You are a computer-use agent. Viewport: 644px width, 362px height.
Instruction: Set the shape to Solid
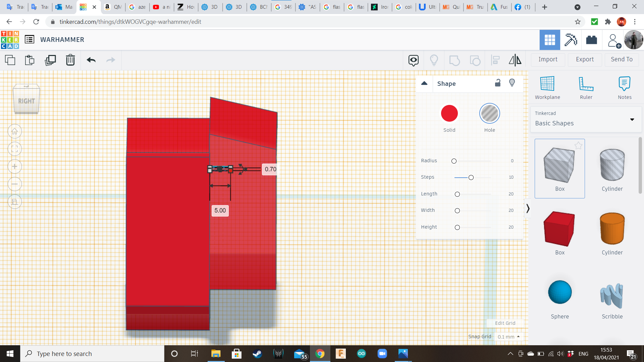coord(449,113)
